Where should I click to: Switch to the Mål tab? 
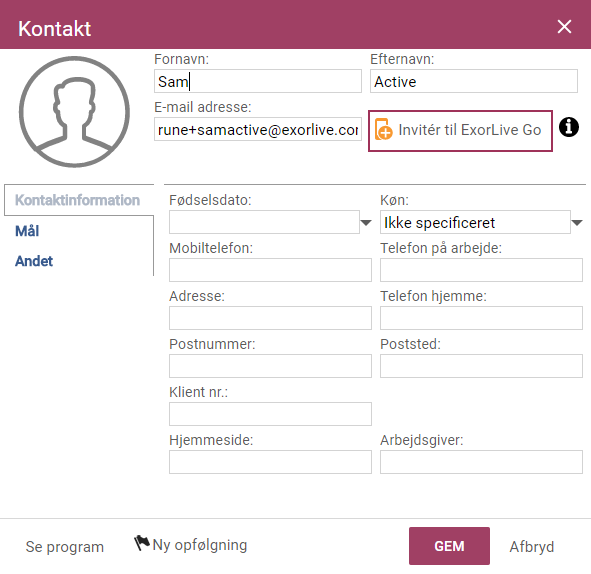(27, 231)
